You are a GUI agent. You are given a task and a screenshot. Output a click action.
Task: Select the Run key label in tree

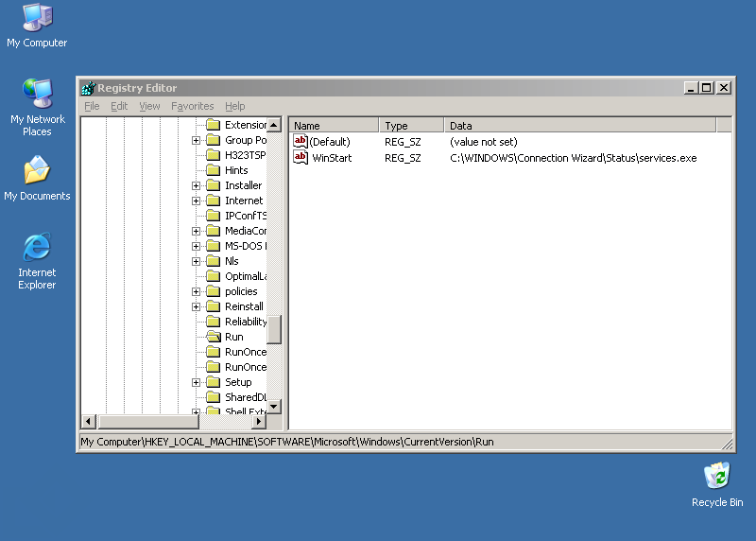(x=234, y=337)
